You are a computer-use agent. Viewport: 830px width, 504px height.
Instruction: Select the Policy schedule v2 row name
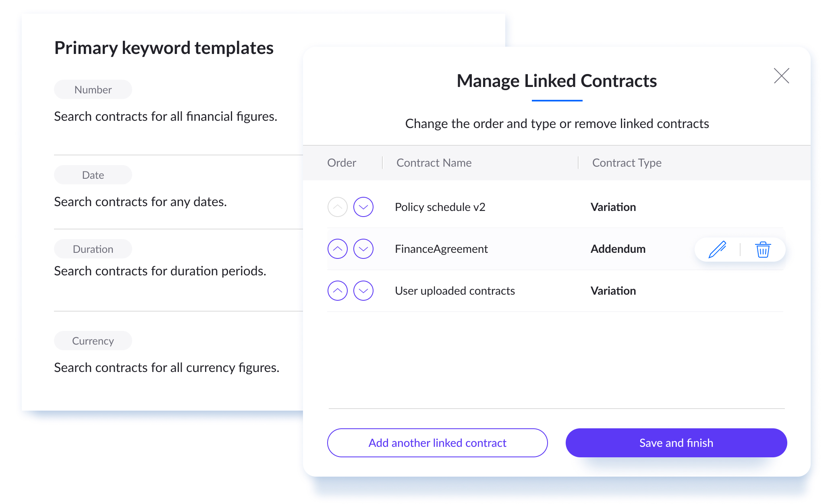click(x=440, y=207)
